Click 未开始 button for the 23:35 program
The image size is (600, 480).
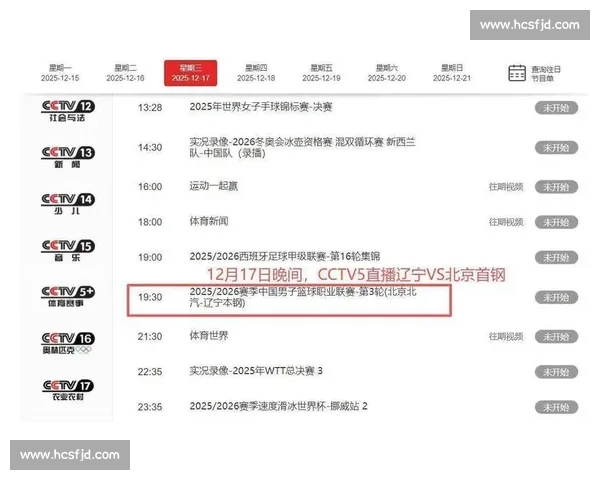(556, 407)
